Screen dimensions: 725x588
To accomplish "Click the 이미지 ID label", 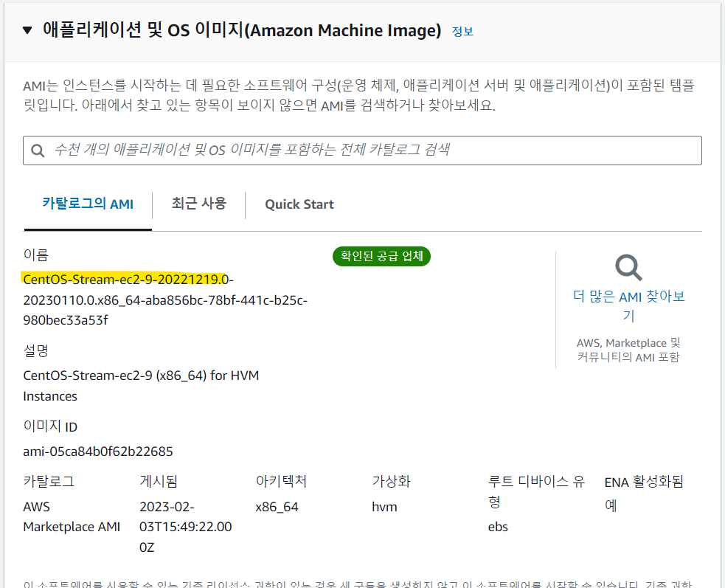I will tap(50, 426).
